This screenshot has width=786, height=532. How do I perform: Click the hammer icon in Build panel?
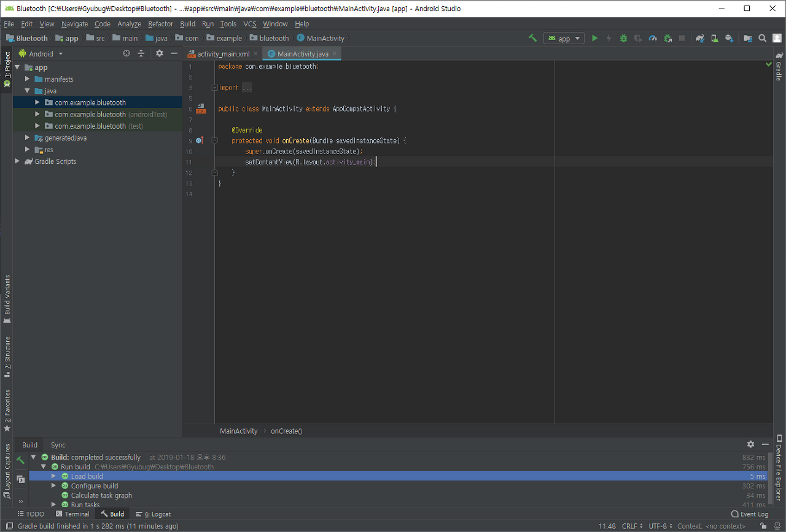(20, 460)
